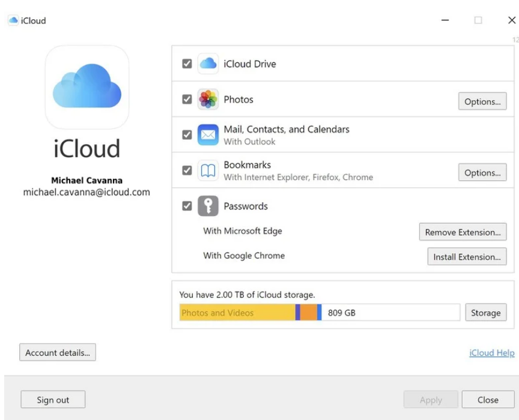Viewport: 519px width, 420px height.
Task: Uncheck the iCloud Drive checkbox
Action: point(187,64)
